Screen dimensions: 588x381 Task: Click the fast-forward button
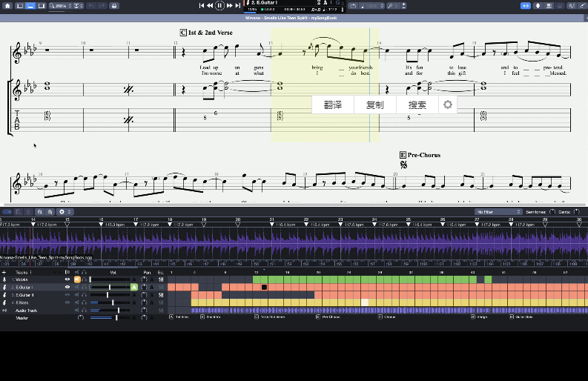coord(229,5)
